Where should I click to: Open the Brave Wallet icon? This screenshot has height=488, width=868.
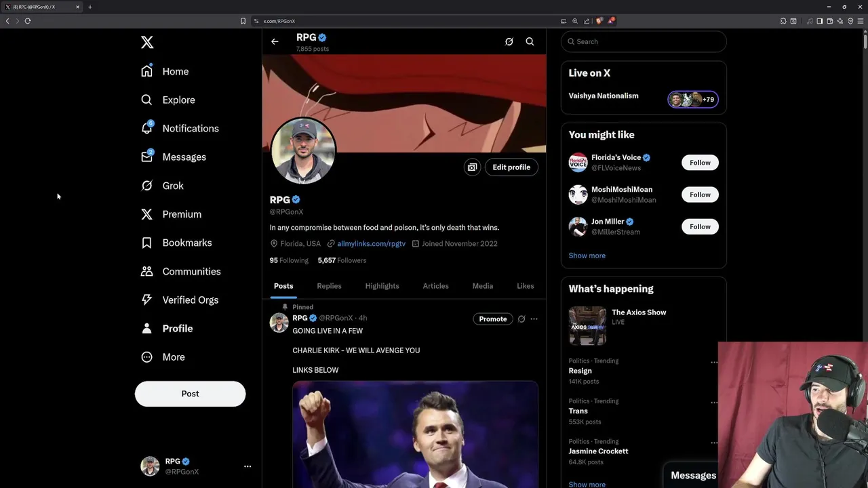click(x=830, y=21)
